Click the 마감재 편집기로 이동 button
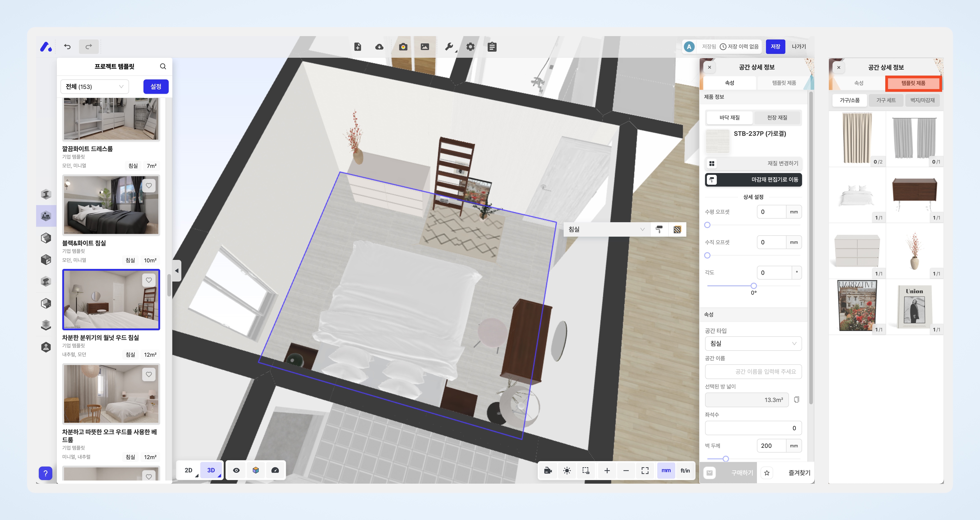 point(753,180)
